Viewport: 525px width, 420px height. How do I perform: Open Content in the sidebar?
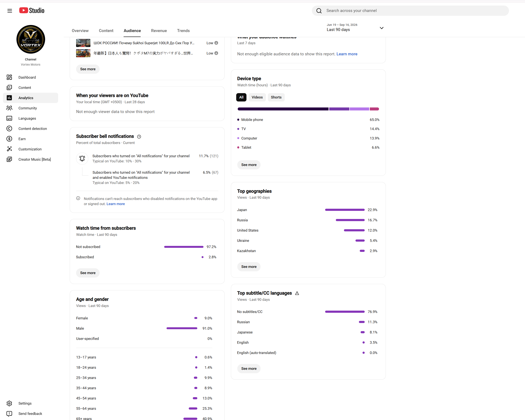[31, 88]
